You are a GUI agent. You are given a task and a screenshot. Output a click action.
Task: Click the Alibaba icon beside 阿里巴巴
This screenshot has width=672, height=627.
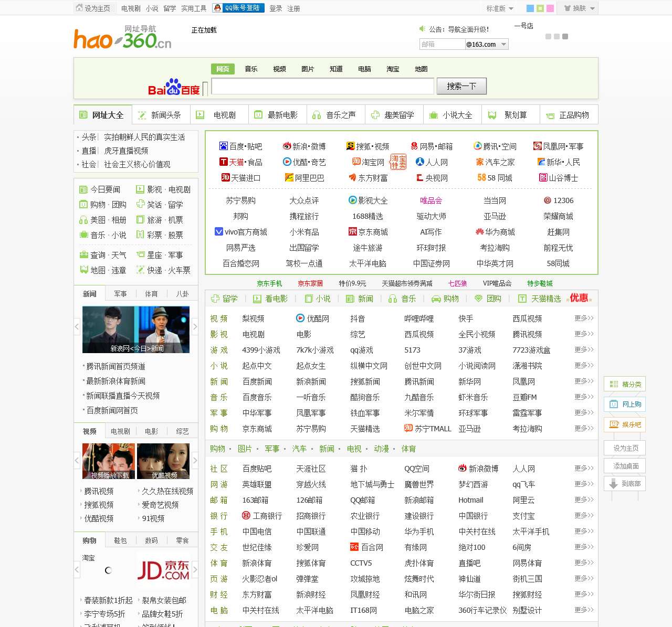point(289,177)
